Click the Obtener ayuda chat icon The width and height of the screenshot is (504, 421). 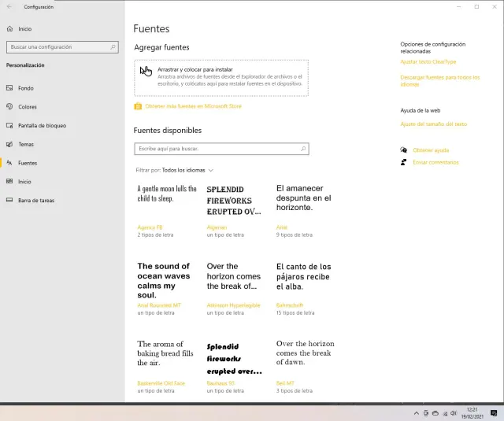click(404, 150)
